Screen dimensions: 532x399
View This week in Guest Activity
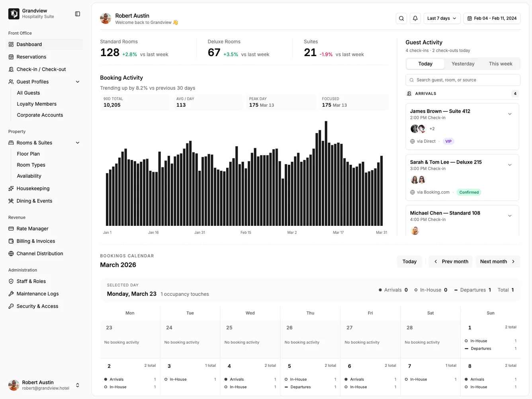coord(500,63)
